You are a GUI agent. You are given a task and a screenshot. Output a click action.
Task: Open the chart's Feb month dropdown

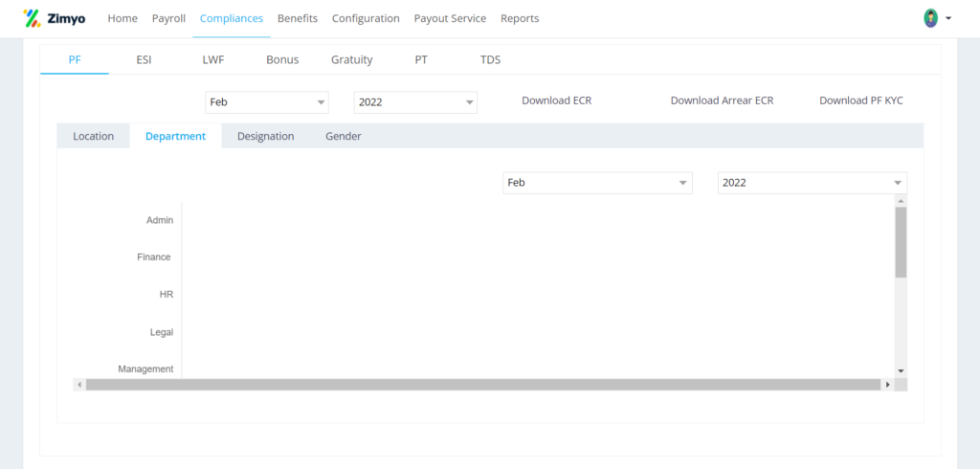click(597, 183)
